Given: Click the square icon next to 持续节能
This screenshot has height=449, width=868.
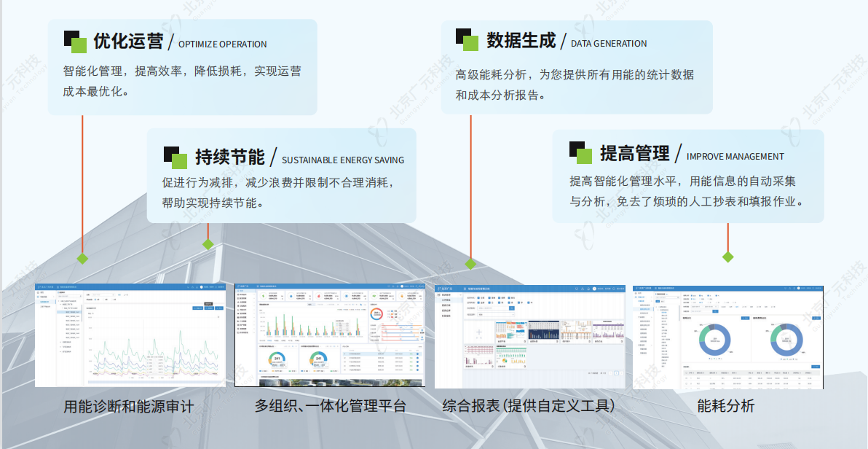Looking at the screenshot, I should point(175,156).
